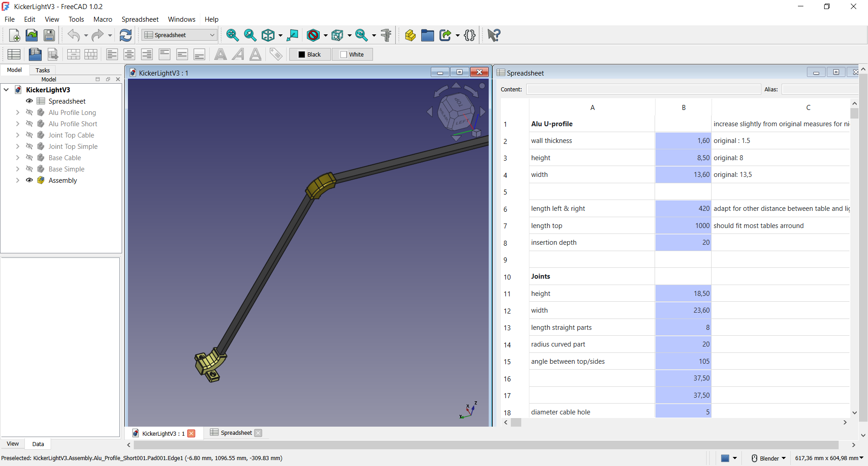Click the Merge cells icon

73,54
